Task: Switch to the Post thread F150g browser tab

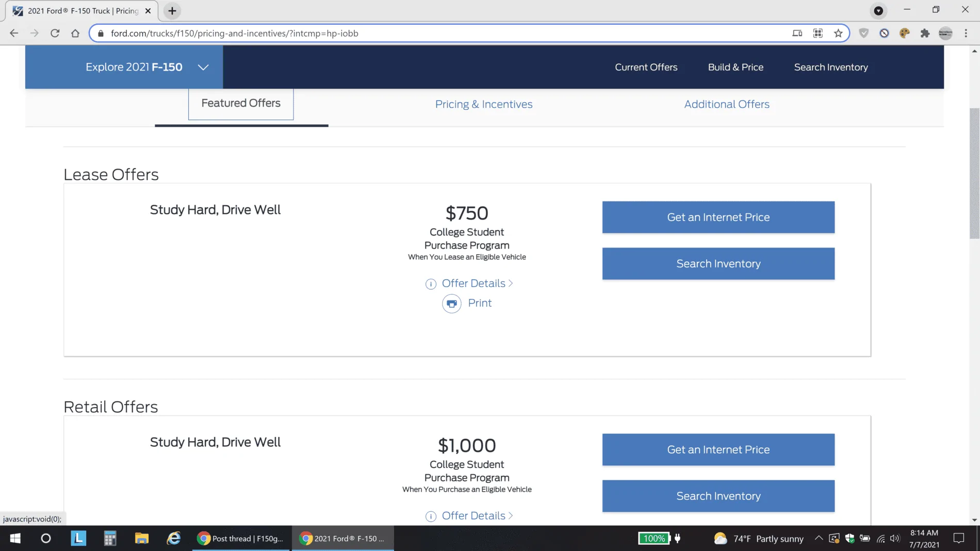Action: pos(240,538)
